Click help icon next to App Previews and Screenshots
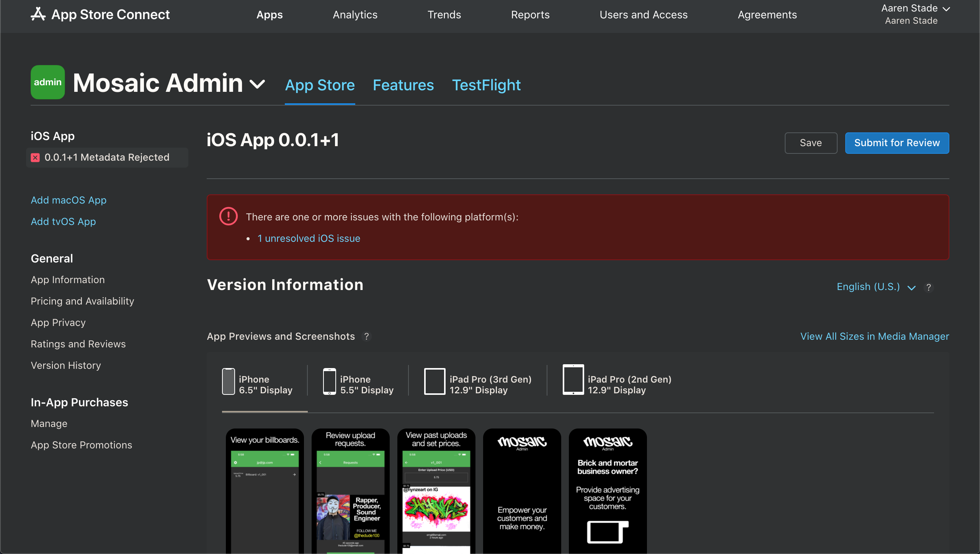 [x=366, y=336]
